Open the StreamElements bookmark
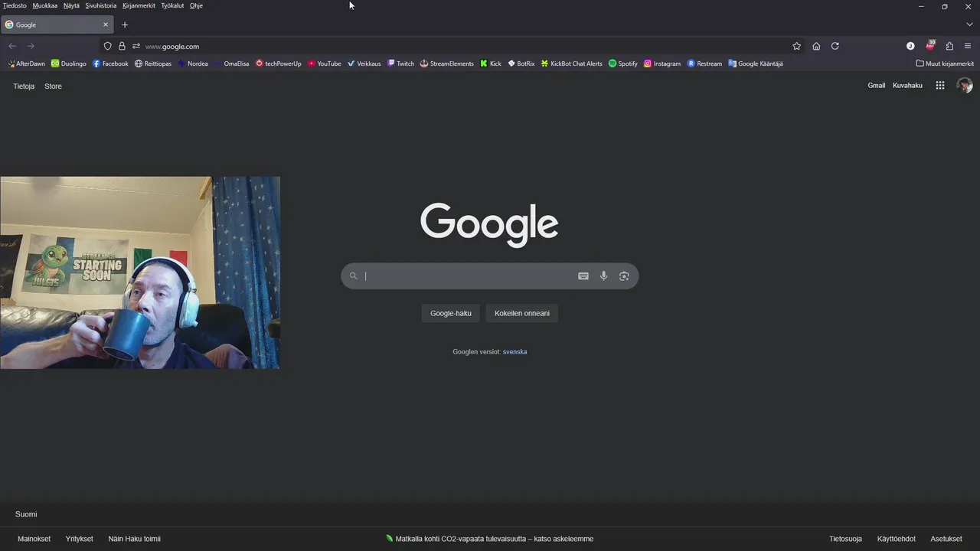Screen dimensions: 980x551 [x=447, y=64]
